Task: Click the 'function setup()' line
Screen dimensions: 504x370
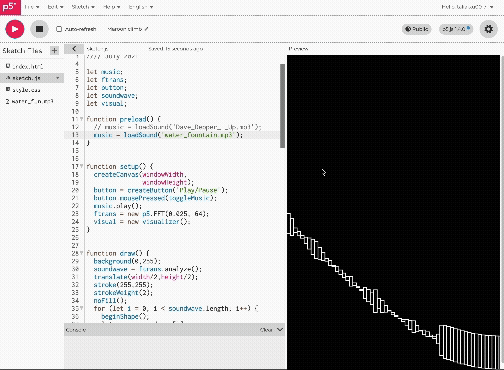Action: coord(120,166)
